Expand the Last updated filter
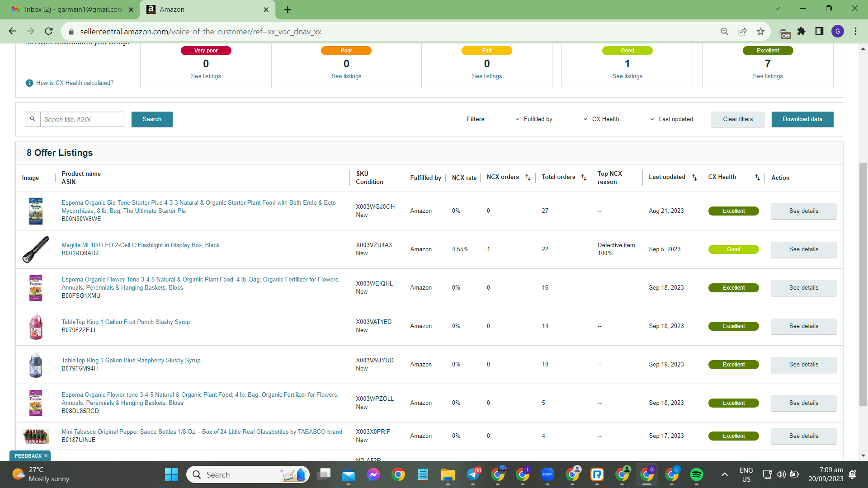Screen dimensions: 868x488 671,119
